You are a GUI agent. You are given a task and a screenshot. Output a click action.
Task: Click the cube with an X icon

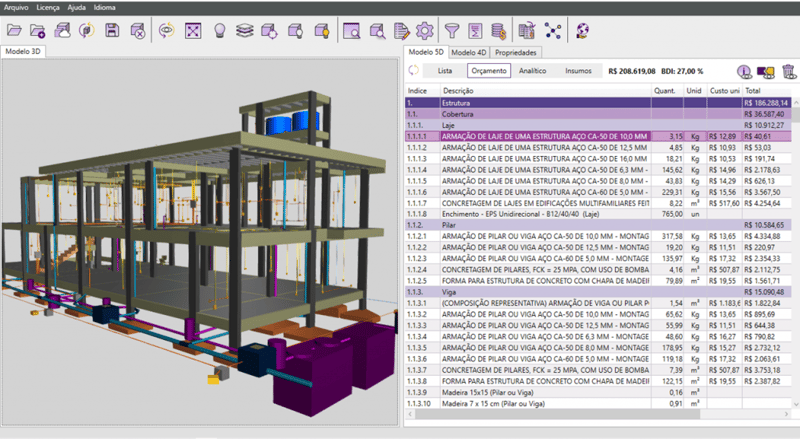137,31
